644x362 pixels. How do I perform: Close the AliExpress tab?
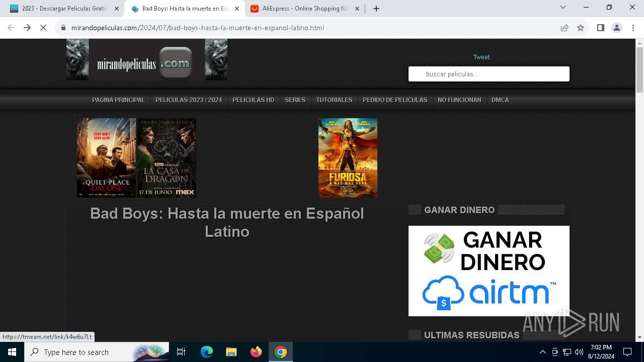tap(357, 9)
